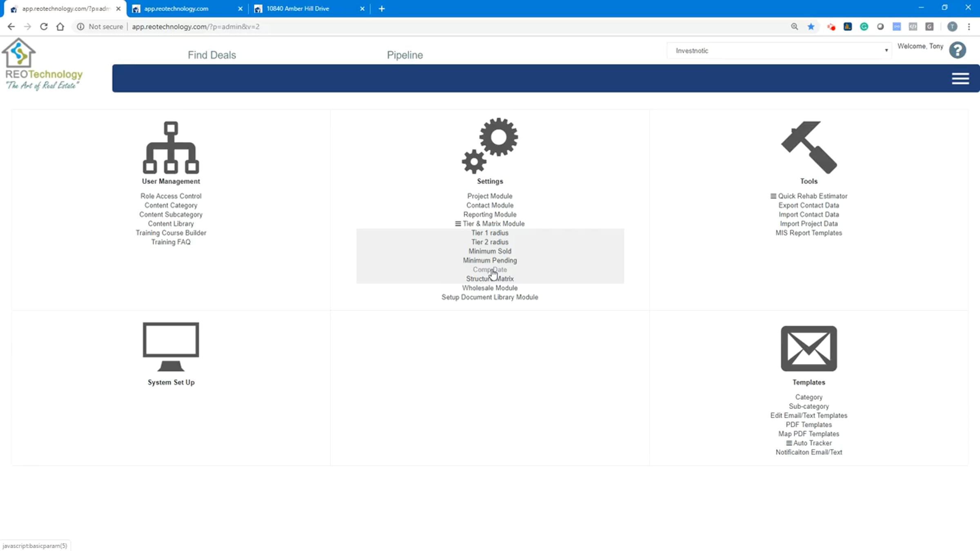The image size is (980, 551).
Task: Open Edit Email/Text Templates link
Action: click(808, 415)
